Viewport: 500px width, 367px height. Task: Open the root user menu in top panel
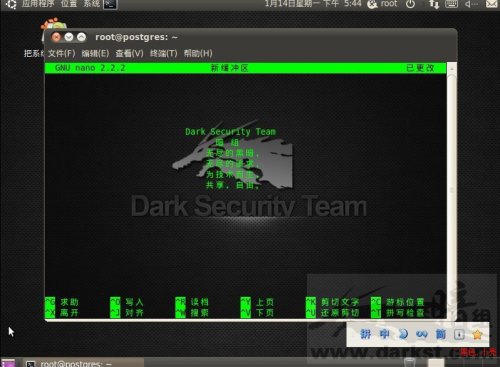[383, 4]
